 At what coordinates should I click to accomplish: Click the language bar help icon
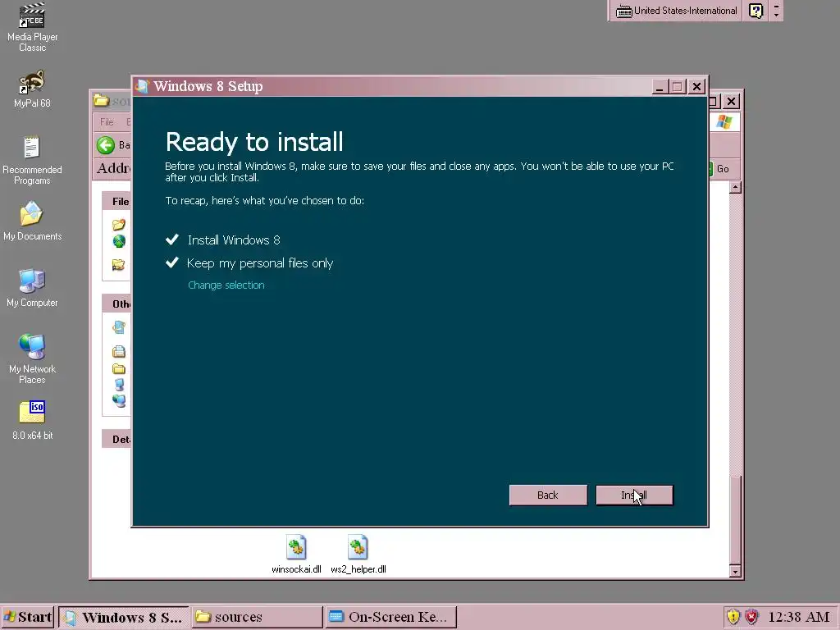[x=756, y=11]
